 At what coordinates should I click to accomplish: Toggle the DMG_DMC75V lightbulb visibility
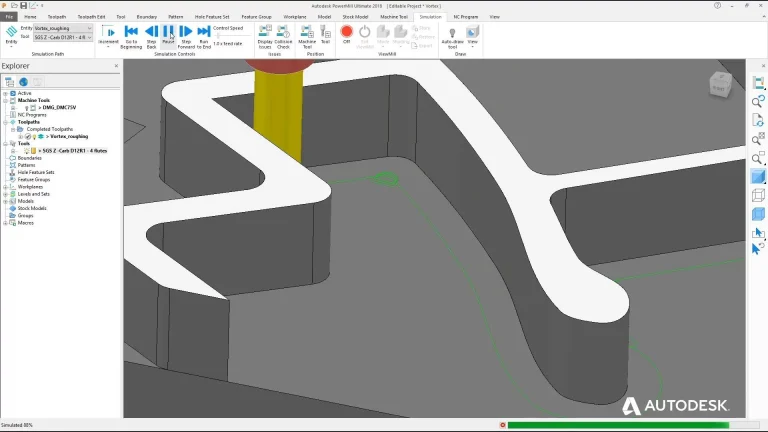26,108
